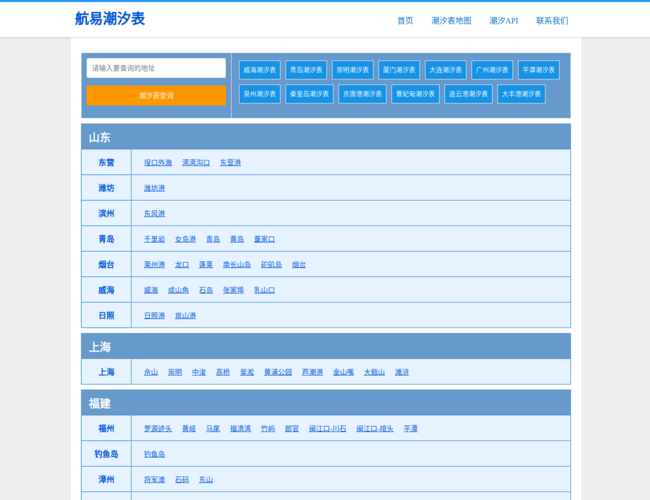Go to 首页 in top navigation

[405, 21]
